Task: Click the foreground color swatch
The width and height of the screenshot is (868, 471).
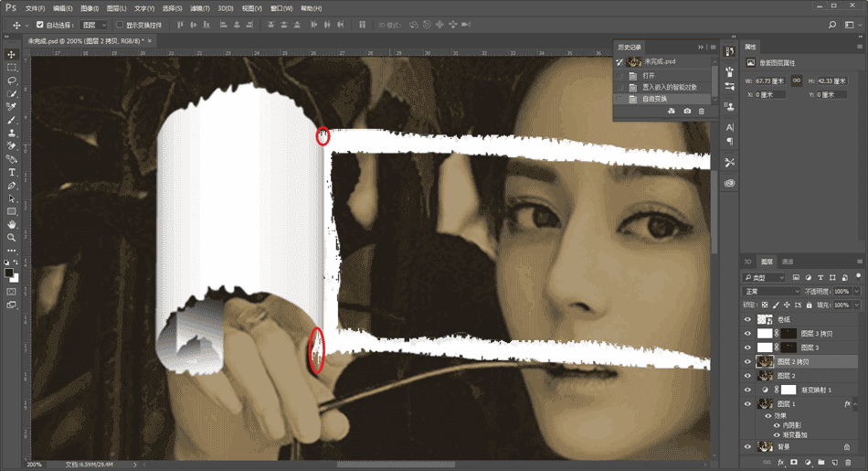Action: 9,273
